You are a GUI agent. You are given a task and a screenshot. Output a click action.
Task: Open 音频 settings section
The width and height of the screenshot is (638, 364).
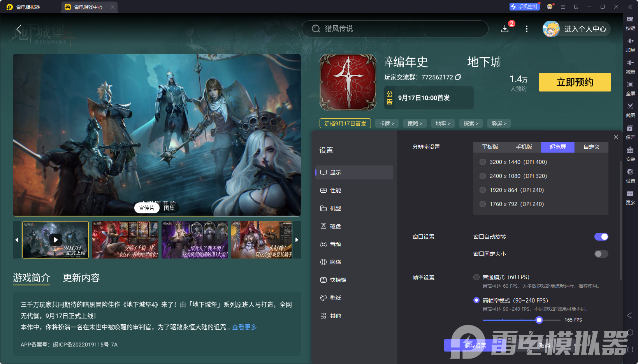[354, 244]
